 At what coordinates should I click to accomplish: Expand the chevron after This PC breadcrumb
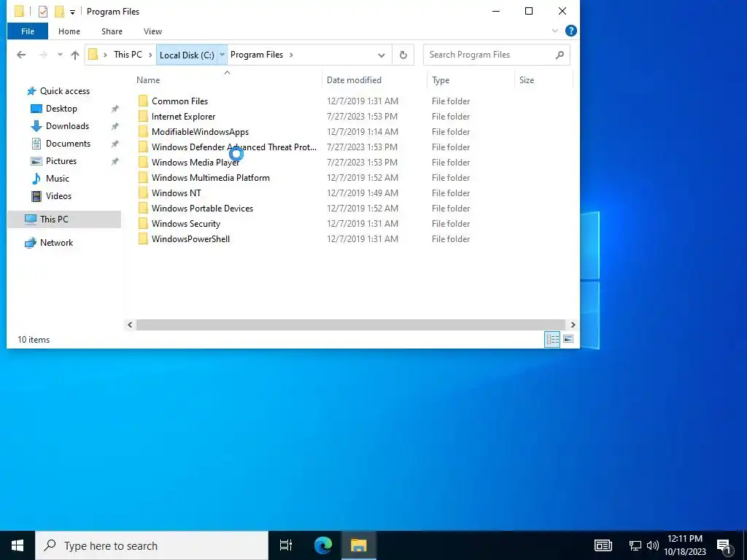[x=150, y=55]
